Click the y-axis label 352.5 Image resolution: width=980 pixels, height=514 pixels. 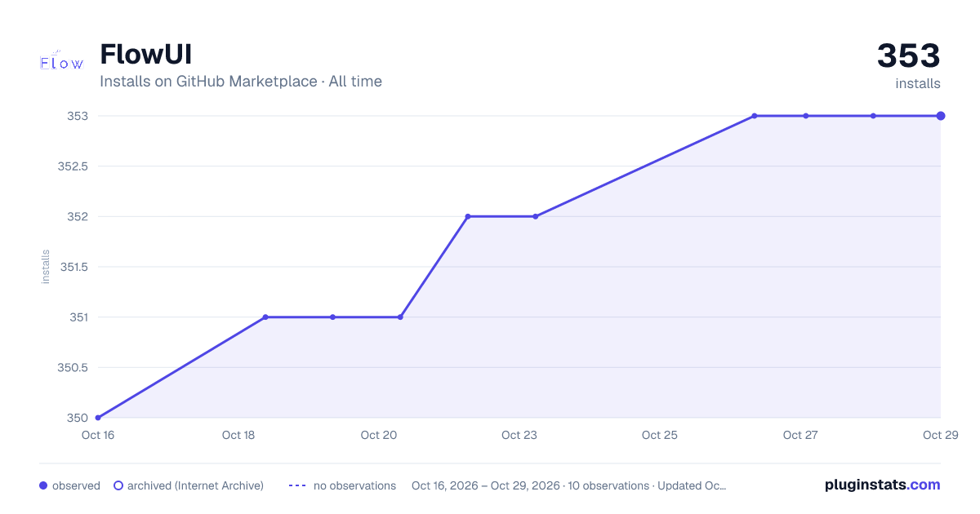click(73, 166)
